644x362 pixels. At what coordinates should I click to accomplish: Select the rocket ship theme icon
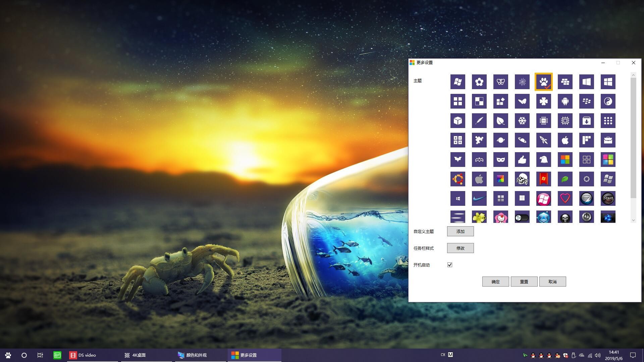pos(543,140)
